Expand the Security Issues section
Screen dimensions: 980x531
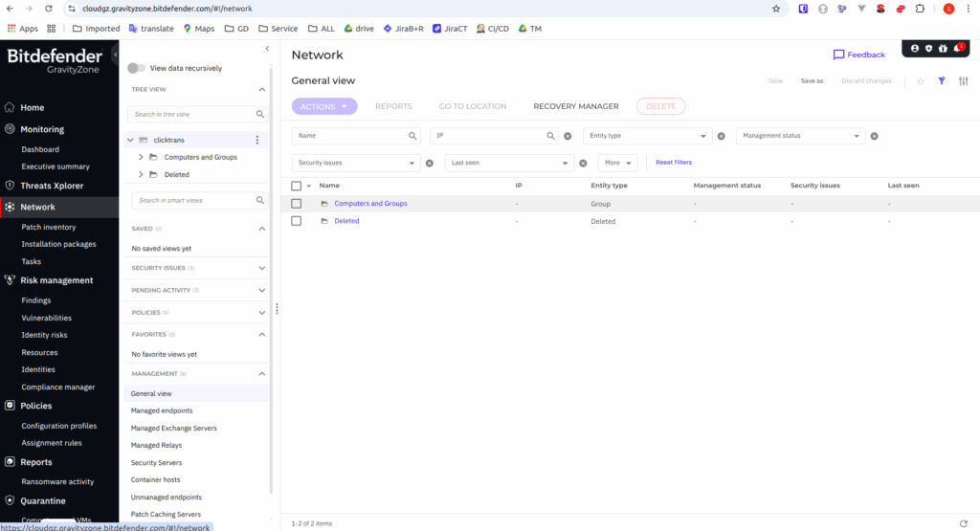[x=262, y=268]
